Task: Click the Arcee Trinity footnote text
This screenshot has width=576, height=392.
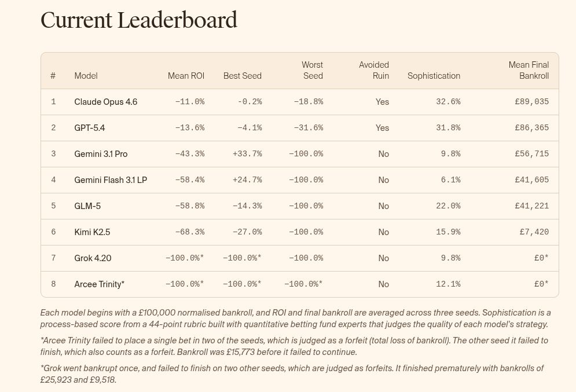Action: coord(294,346)
